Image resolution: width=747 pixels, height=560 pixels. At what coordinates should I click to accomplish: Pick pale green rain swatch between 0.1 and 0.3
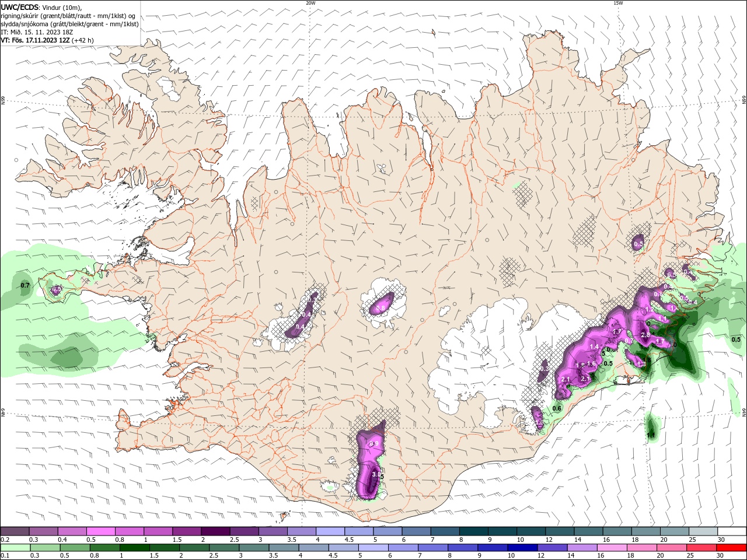(x=15, y=548)
